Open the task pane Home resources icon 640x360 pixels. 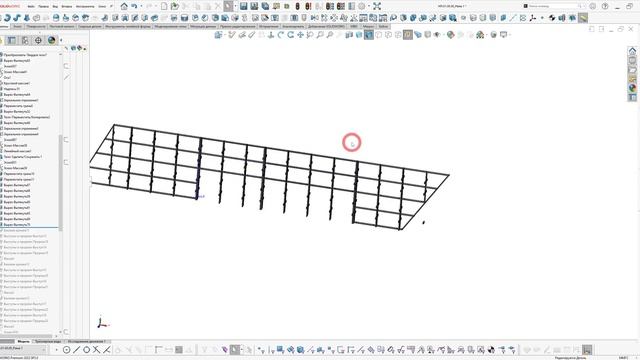[632, 51]
